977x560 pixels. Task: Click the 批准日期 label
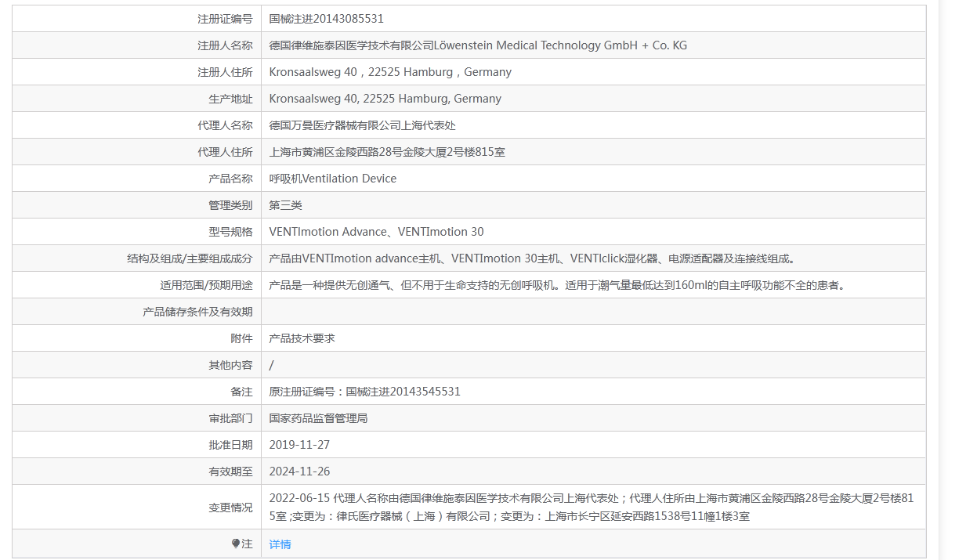pos(230,445)
